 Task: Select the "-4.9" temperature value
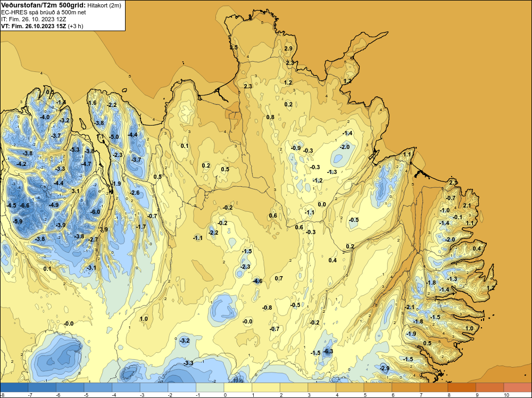coord(54,205)
